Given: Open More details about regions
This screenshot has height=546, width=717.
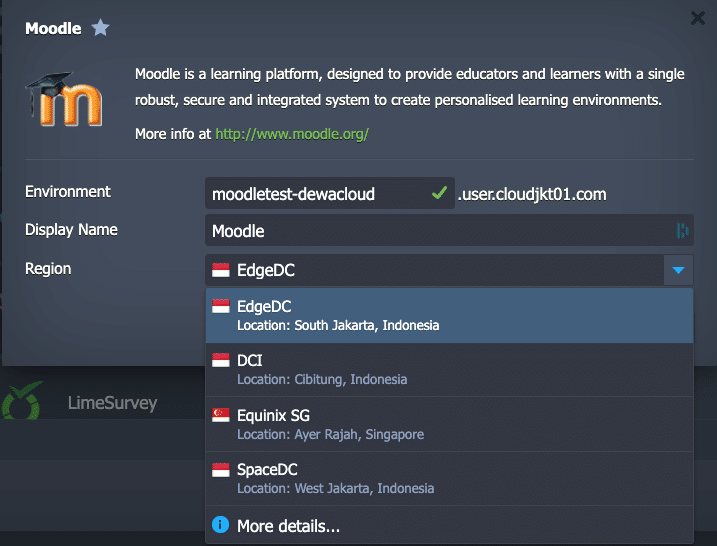Looking at the screenshot, I should pyautogui.click(x=288, y=525).
